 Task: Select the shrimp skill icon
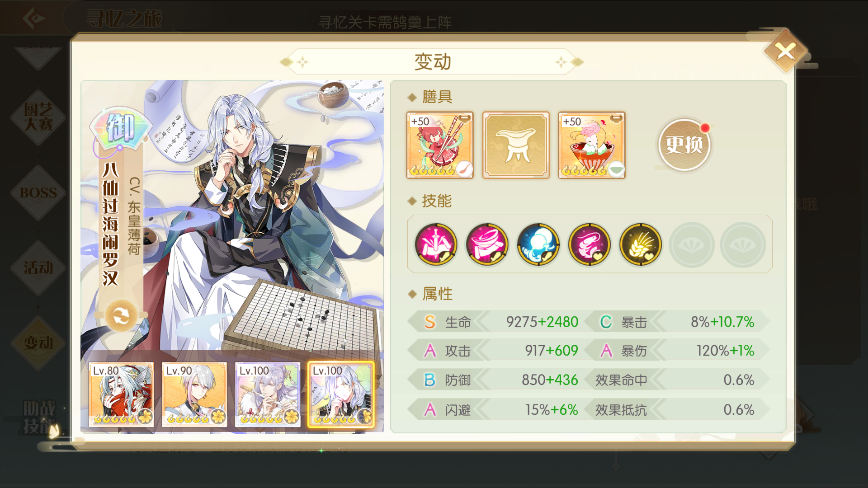click(x=589, y=244)
